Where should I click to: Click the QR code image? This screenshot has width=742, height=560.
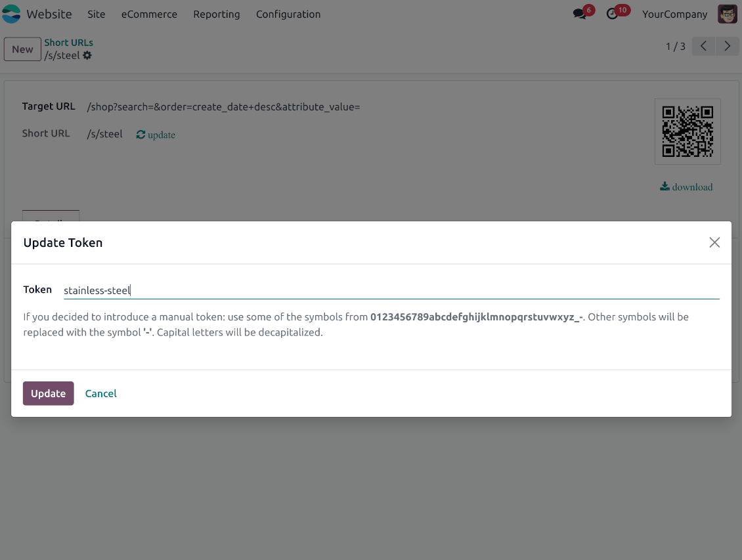[x=687, y=131]
